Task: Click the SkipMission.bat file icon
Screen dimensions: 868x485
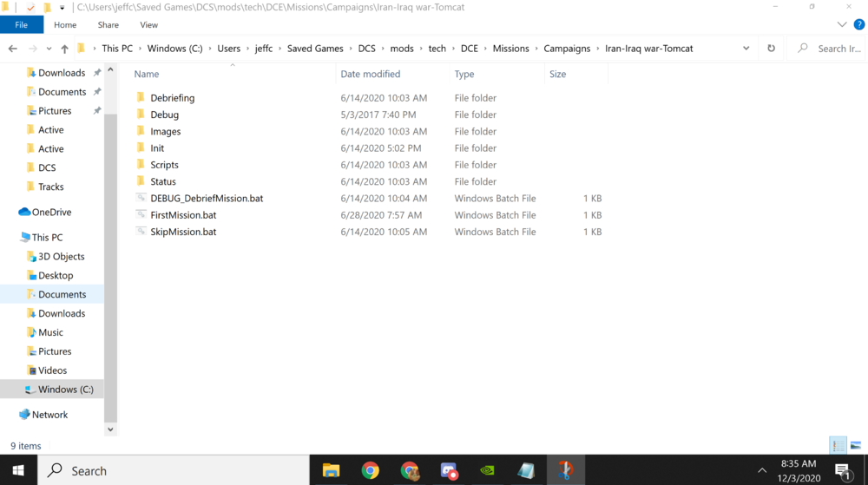Action: click(141, 231)
